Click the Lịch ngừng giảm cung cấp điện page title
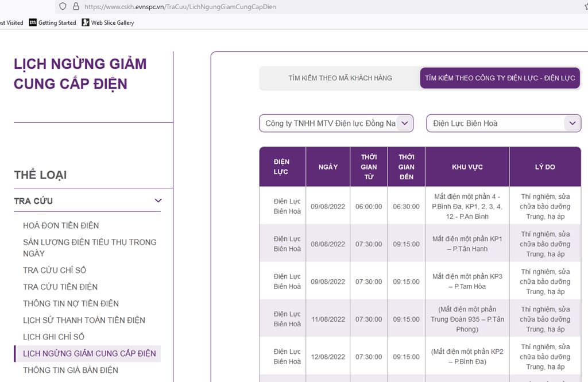588x382 pixels. pos(80,74)
